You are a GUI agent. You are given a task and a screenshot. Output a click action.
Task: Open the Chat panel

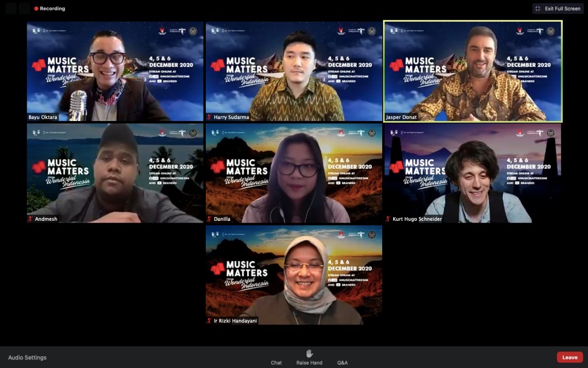[x=276, y=362]
